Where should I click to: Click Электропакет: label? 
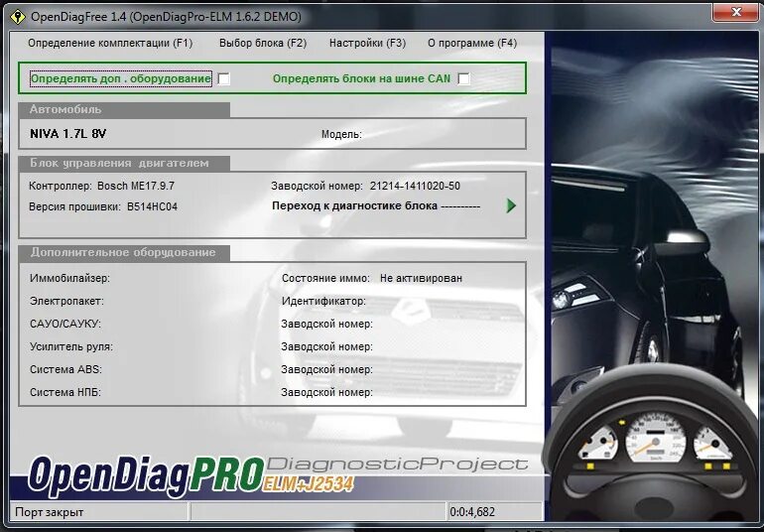pos(66,301)
